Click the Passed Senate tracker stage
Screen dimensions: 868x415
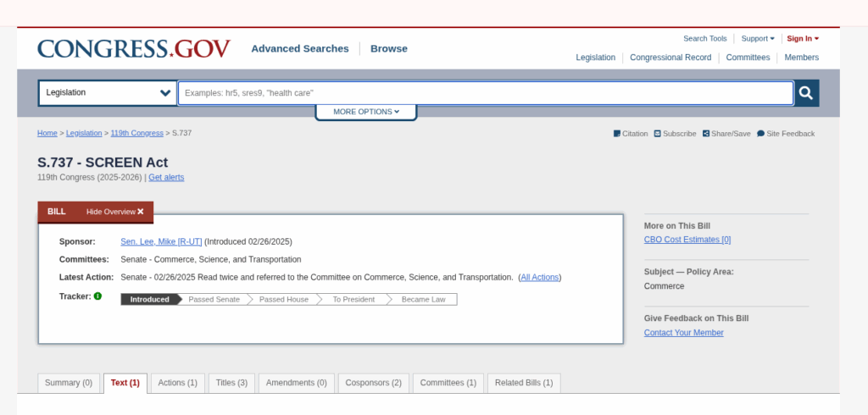point(214,299)
